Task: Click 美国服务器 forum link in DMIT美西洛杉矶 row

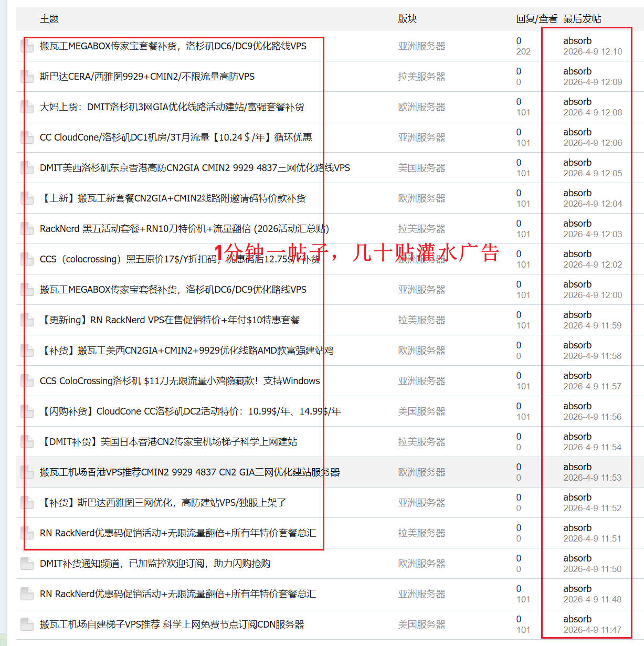Action: (x=421, y=168)
